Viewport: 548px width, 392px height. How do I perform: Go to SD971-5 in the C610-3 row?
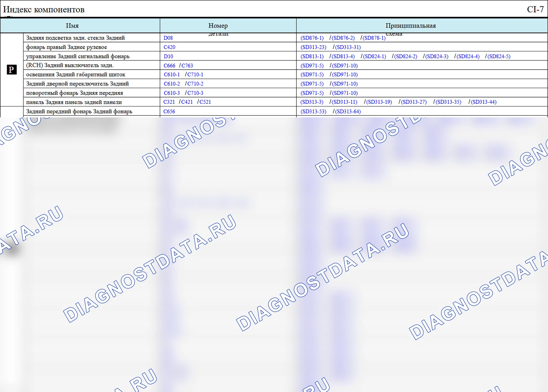tap(312, 93)
